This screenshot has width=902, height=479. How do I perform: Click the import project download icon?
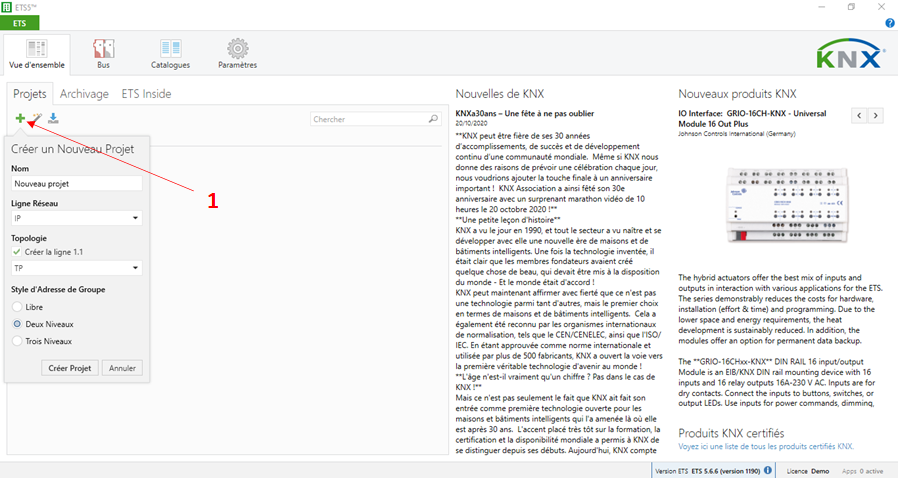53,118
